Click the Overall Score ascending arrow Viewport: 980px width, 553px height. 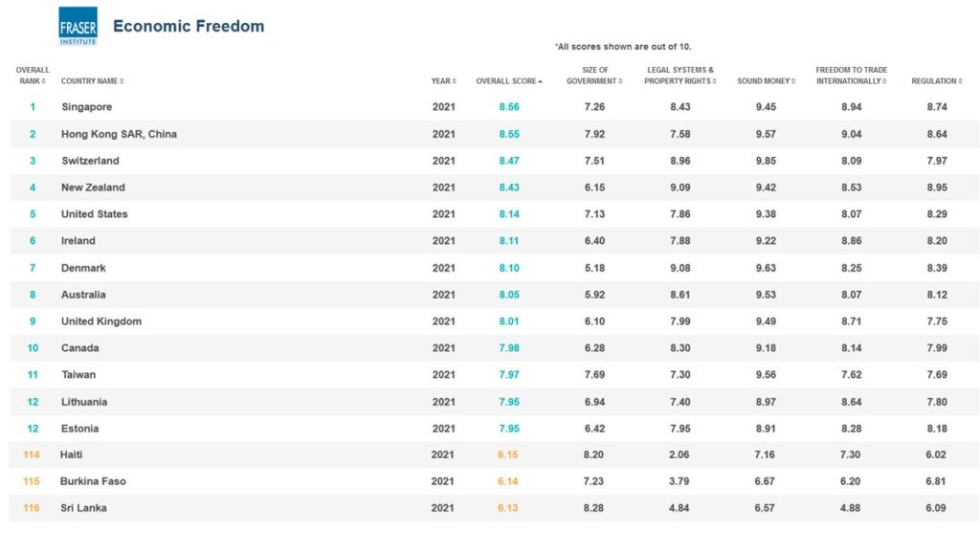point(541,81)
